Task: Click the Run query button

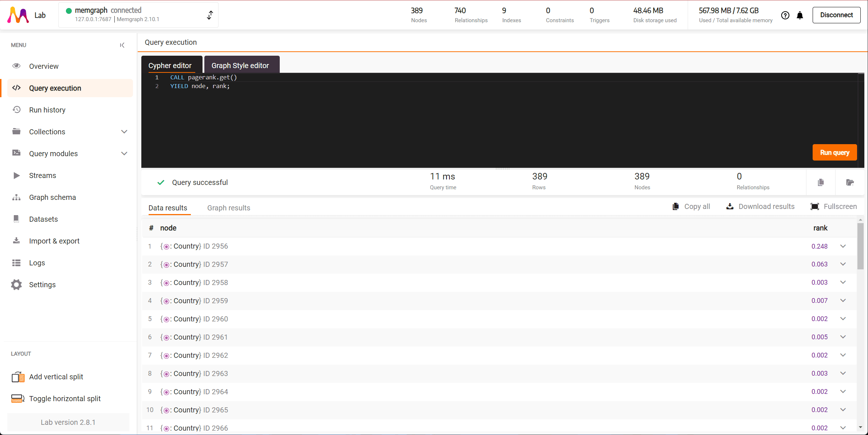Action: [834, 153]
